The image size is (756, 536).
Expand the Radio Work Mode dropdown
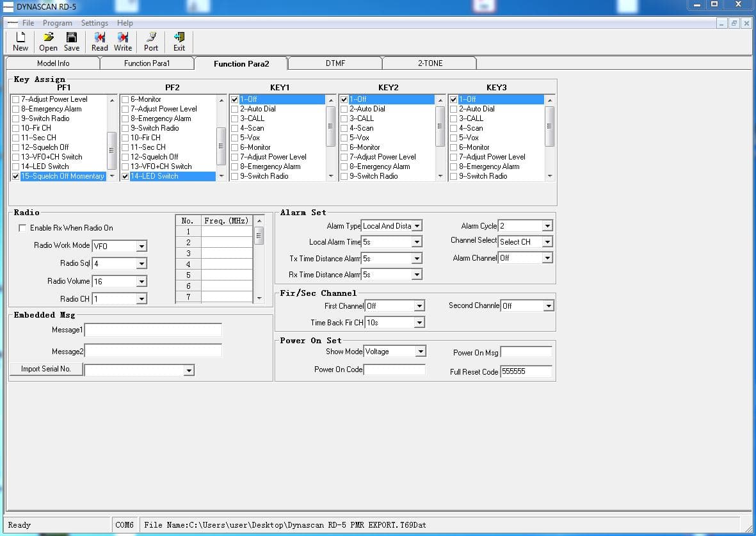[141, 246]
